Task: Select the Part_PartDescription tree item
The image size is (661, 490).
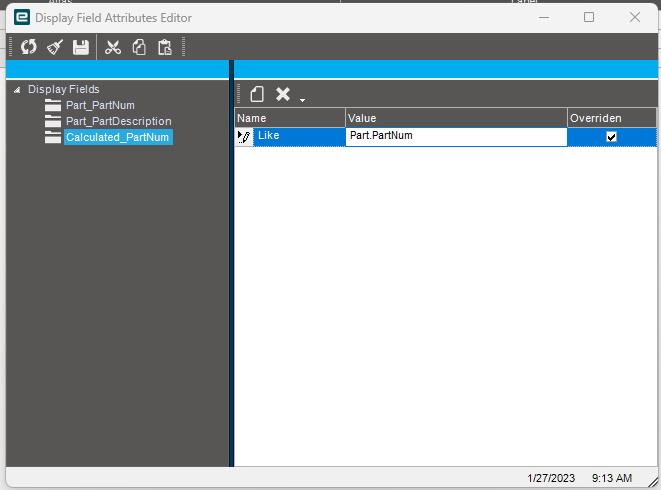Action: point(118,121)
